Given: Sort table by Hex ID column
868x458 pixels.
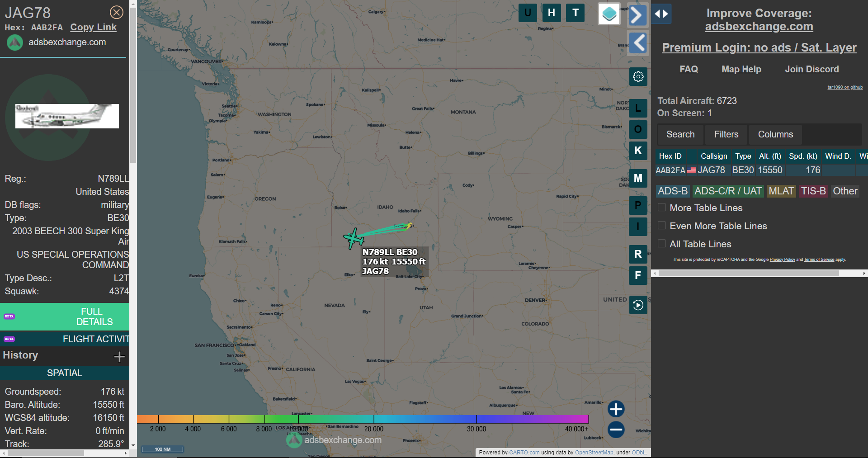Looking at the screenshot, I should coord(670,156).
